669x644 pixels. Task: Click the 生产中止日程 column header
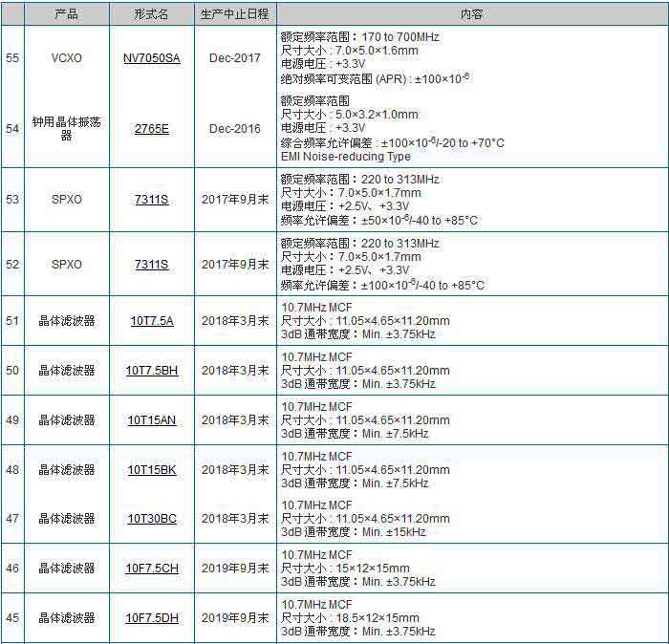point(235,14)
